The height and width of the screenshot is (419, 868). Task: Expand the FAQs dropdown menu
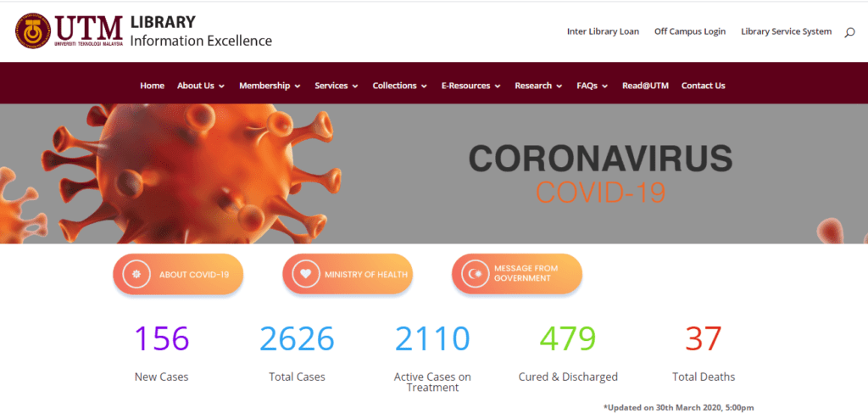[593, 86]
